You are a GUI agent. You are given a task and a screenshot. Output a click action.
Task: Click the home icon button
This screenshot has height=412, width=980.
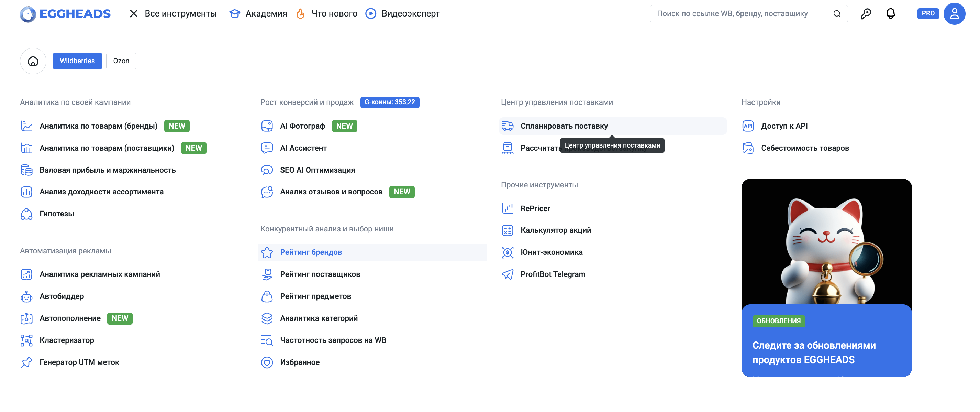(x=33, y=61)
